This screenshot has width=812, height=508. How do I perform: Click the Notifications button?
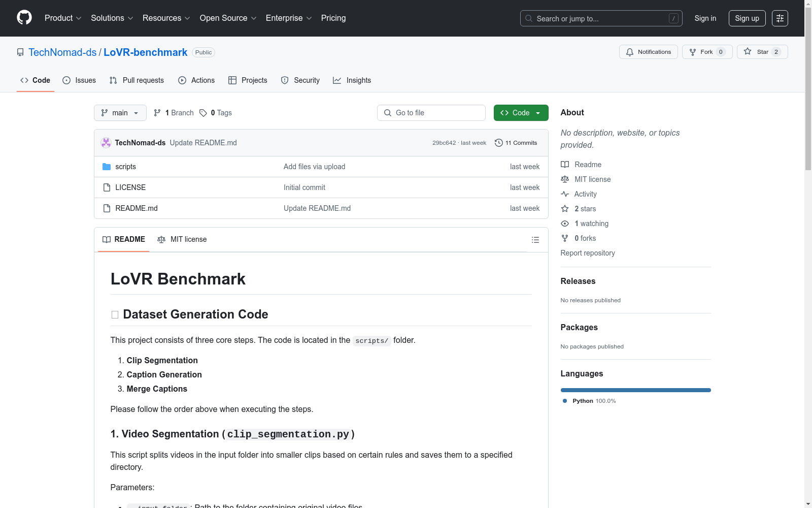[x=649, y=52]
